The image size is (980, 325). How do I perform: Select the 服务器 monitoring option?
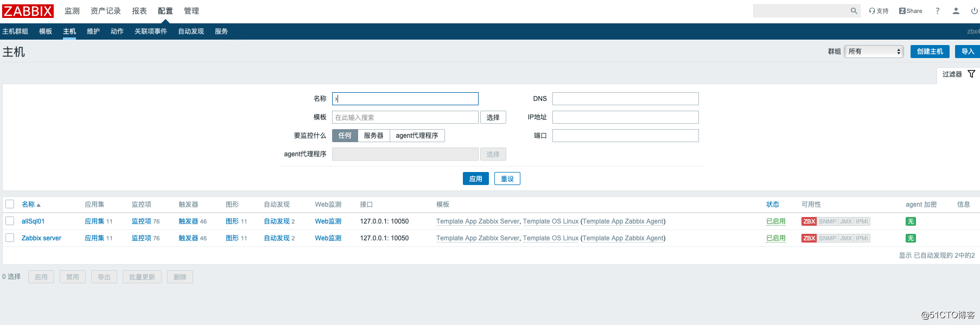(374, 136)
